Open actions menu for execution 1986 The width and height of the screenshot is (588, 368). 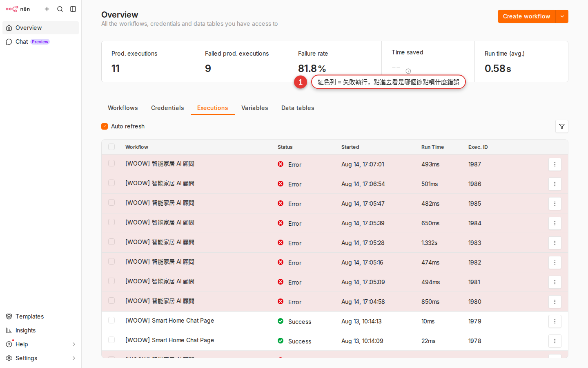pyautogui.click(x=555, y=184)
